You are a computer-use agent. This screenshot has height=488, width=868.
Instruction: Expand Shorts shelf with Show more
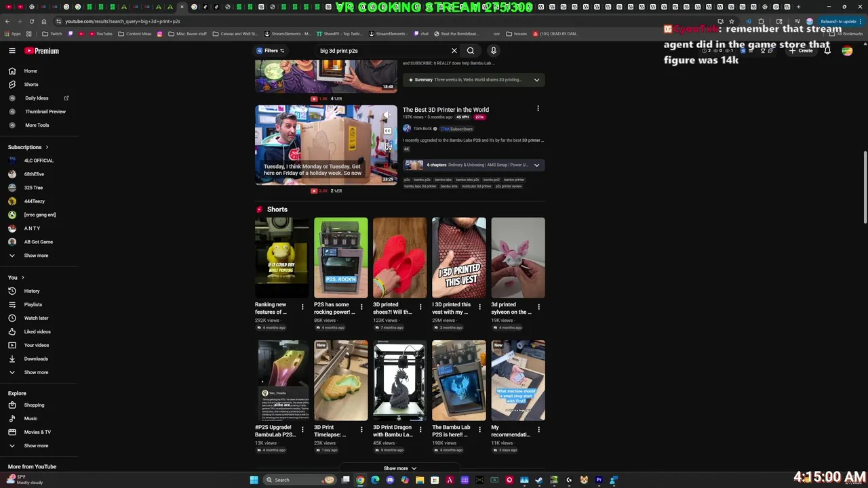click(400, 468)
